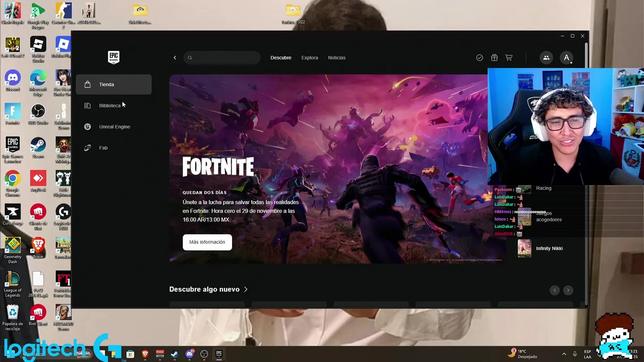Screen dimensions: 644x362
Task: Click the ESP LAA language indicator
Action: [x=588, y=354]
